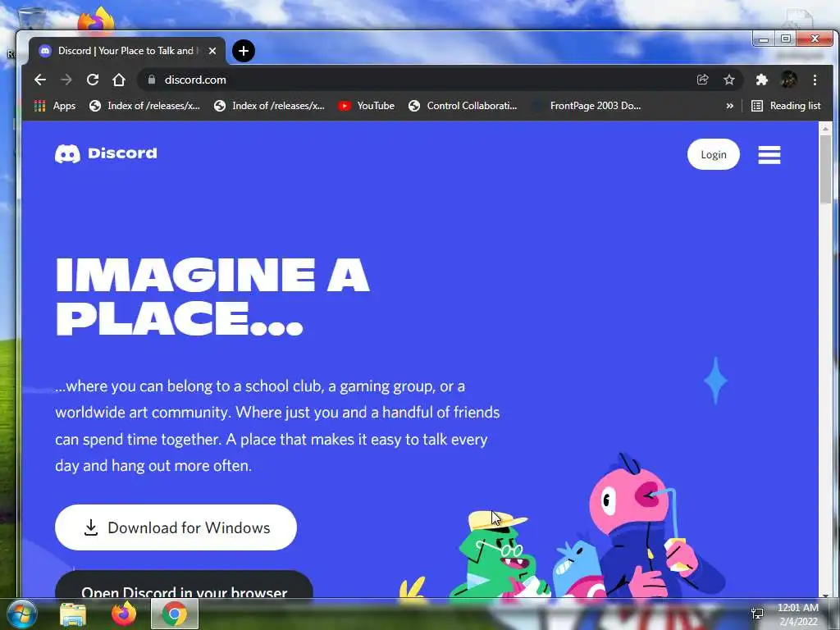Go back with the browser back arrow
840x630 pixels.
tap(40, 80)
